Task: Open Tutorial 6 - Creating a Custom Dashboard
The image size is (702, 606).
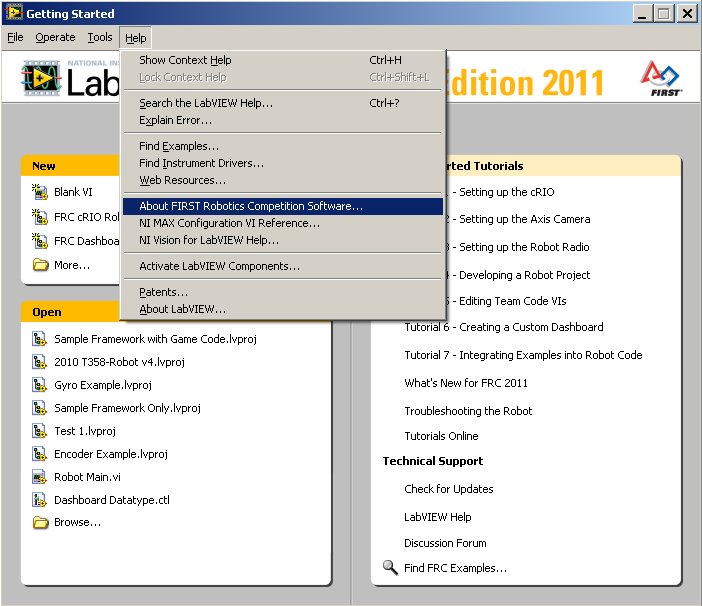Action: click(504, 327)
